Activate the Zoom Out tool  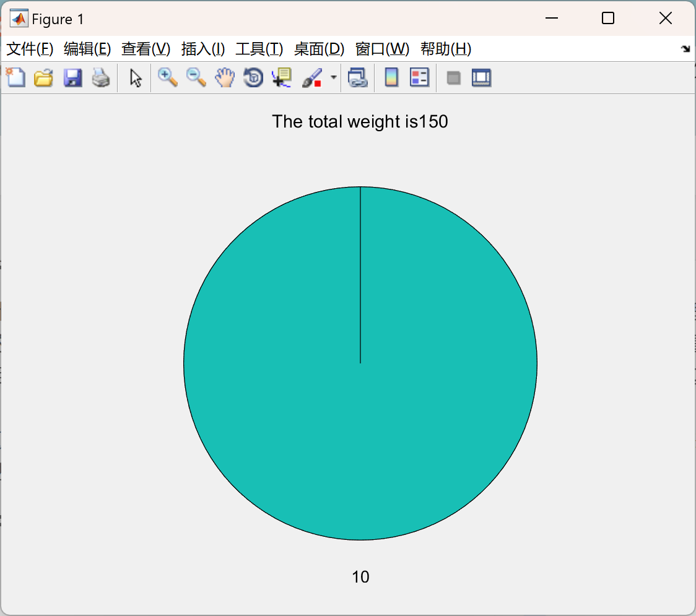point(196,77)
